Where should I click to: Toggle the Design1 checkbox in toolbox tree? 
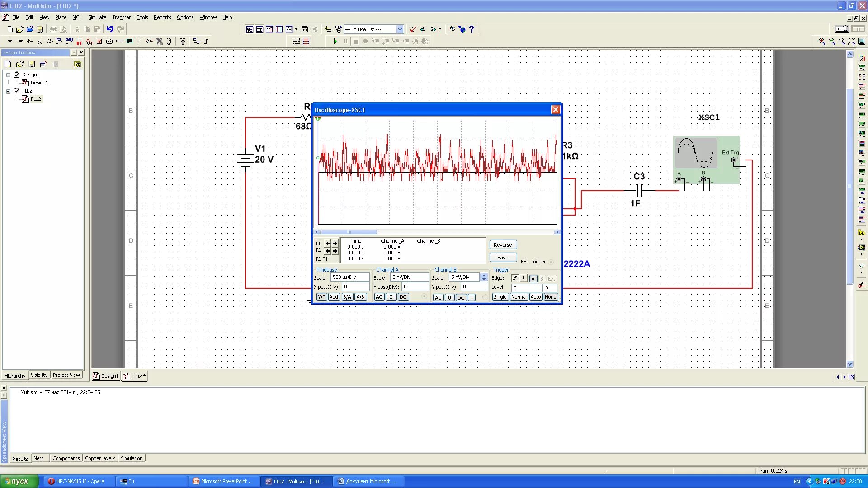[x=17, y=75]
